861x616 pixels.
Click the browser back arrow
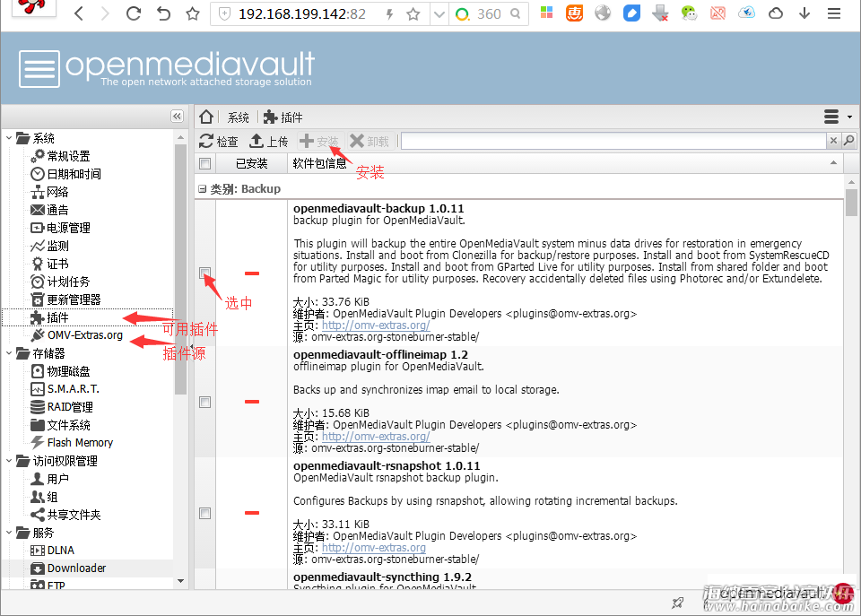[79, 13]
